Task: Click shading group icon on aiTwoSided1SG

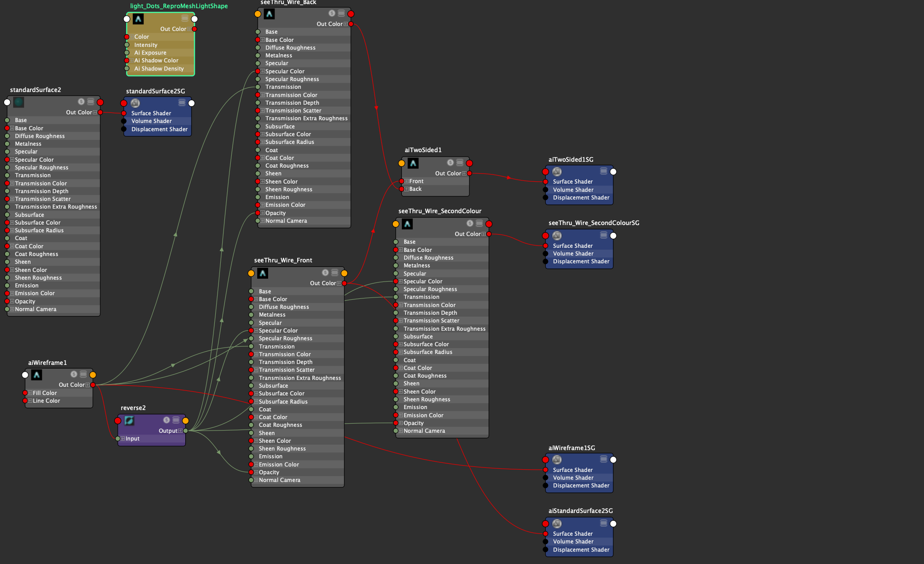Action: 557,172
